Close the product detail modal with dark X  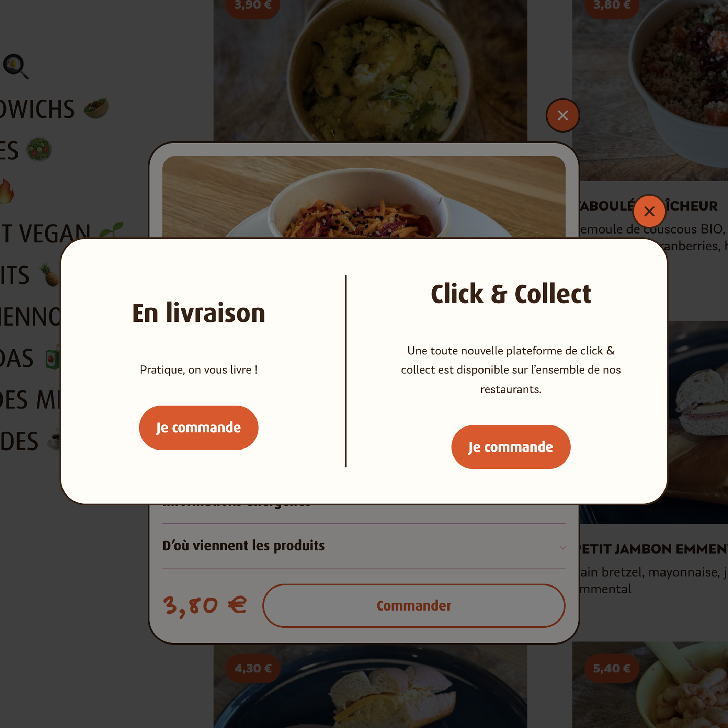pos(562,115)
